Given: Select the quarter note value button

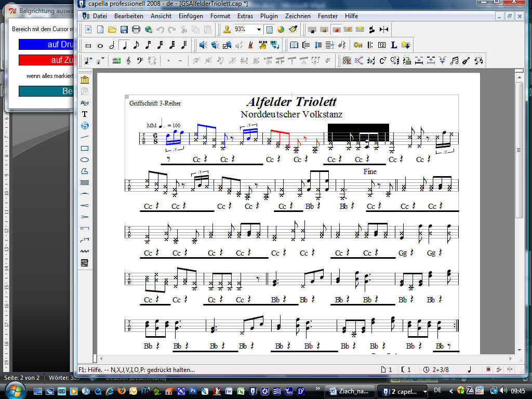Looking at the screenshot, I should 124,45.
